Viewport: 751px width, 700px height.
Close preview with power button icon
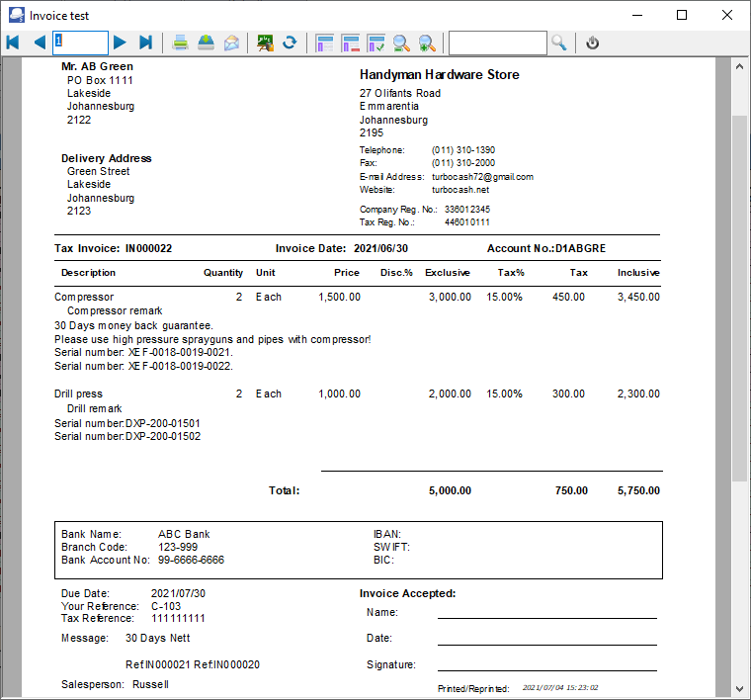pyautogui.click(x=593, y=43)
